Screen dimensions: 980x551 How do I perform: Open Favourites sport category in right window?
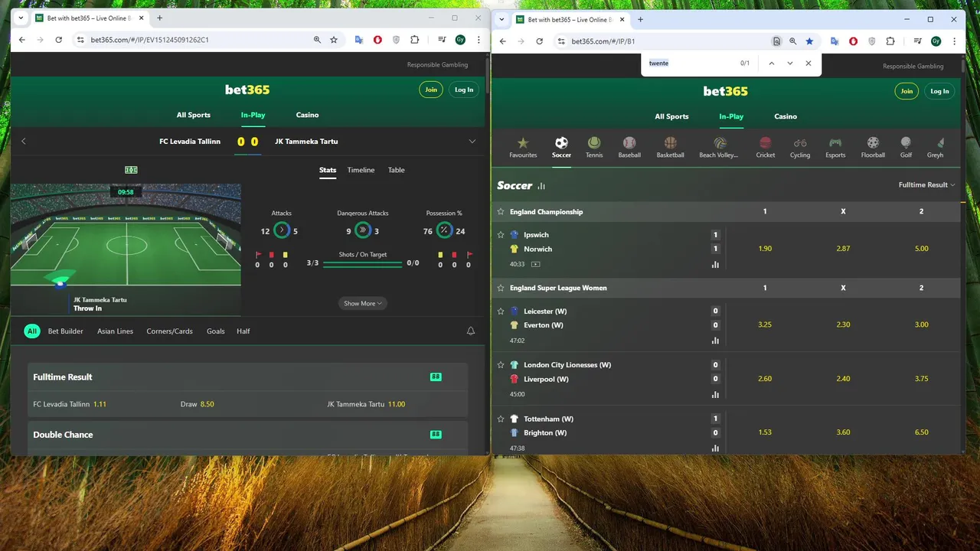click(x=523, y=147)
